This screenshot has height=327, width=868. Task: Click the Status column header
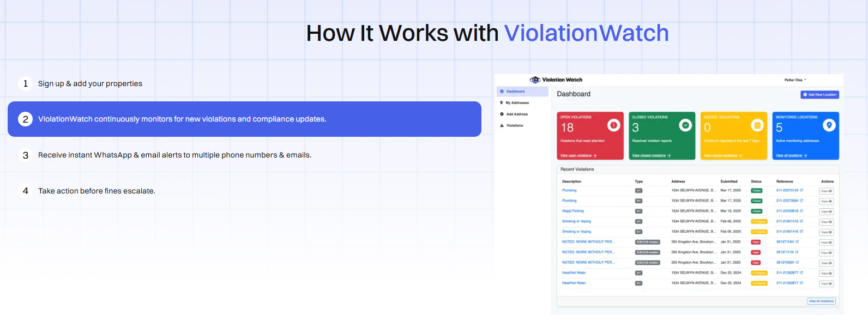(756, 181)
